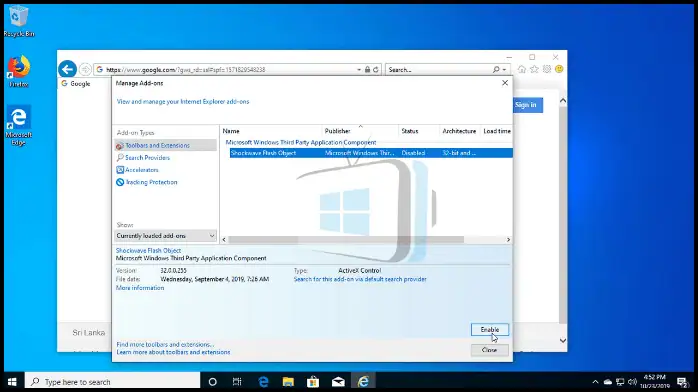Screen dimensions: 698x392
Task: Select Tracking Protection add-on type
Action: tap(150, 182)
